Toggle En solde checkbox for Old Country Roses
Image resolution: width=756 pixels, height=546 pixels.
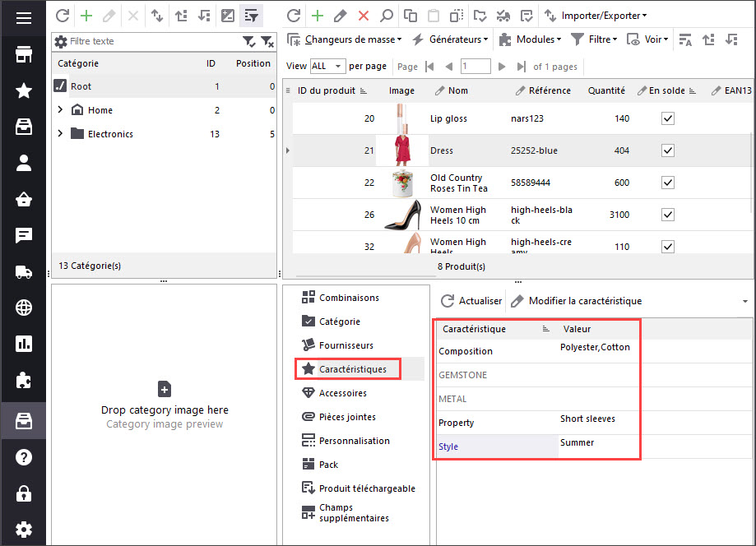(668, 183)
